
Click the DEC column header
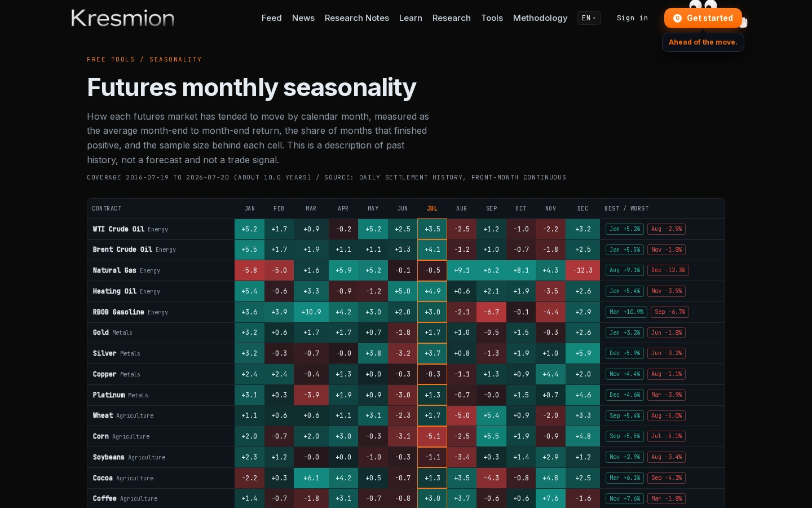583,208
